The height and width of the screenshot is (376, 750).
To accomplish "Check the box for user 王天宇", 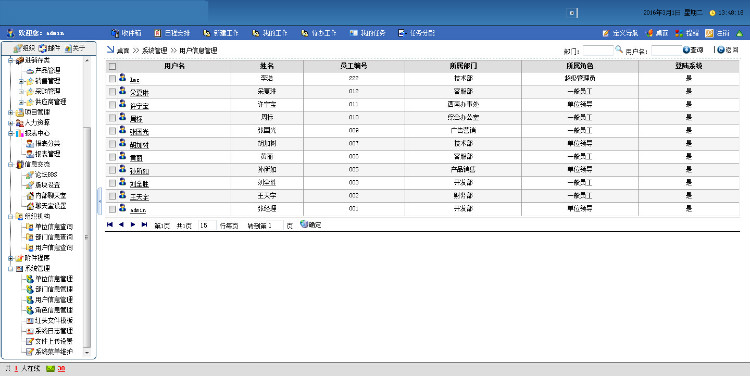I will pos(112,196).
